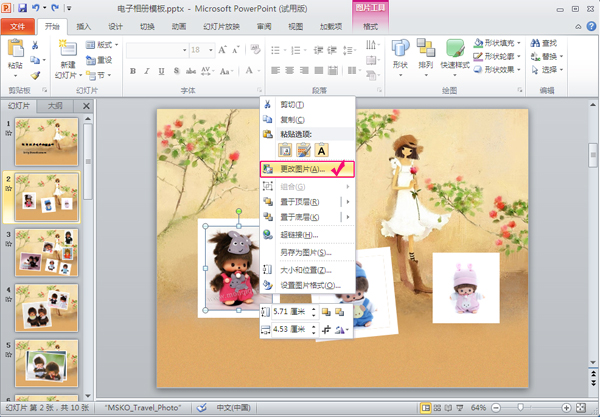Click the Find (查找) binoculars icon
This screenshot has height=417, width=600.
pyautogui.click(x=535, y=43)
